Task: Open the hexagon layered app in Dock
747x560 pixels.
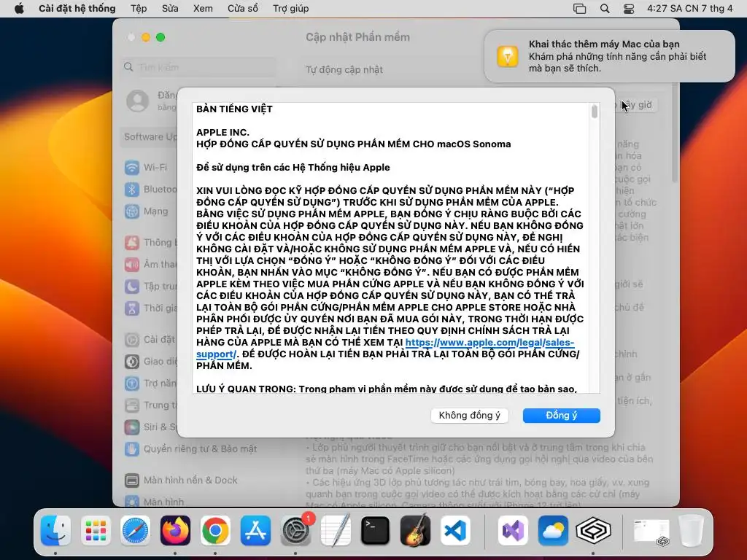Action: pos(593,531)
